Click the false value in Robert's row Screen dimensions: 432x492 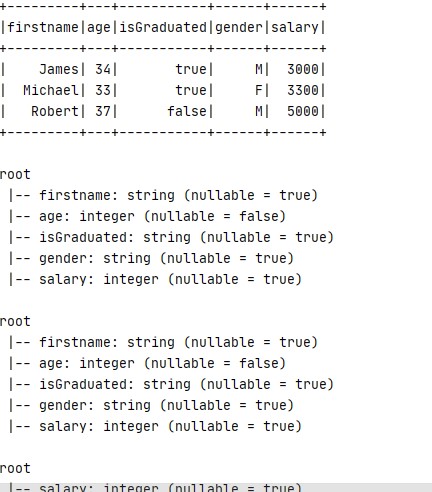(x=187, y=111)
